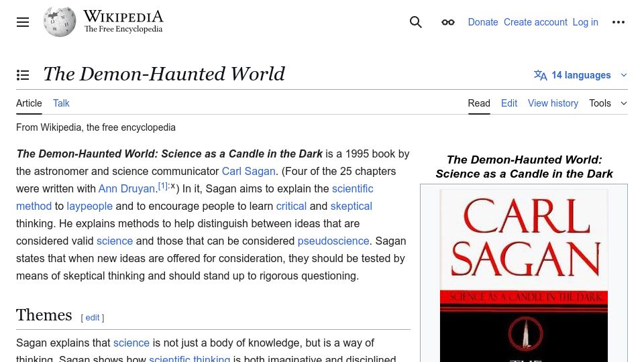Screen dimensions: 644x362
Task: Open the Edit tab
Action: coord(509,103)
